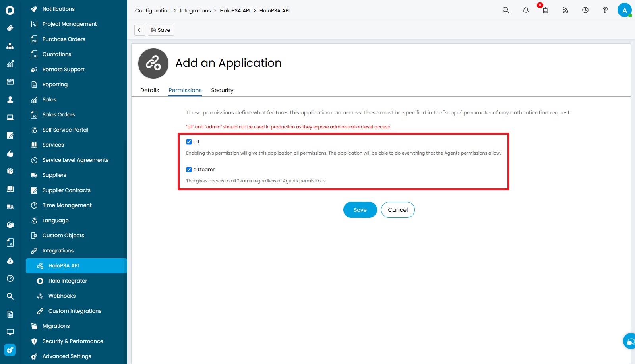Click the back arrow button
The image size is (635, 364).
click(140, 30)
